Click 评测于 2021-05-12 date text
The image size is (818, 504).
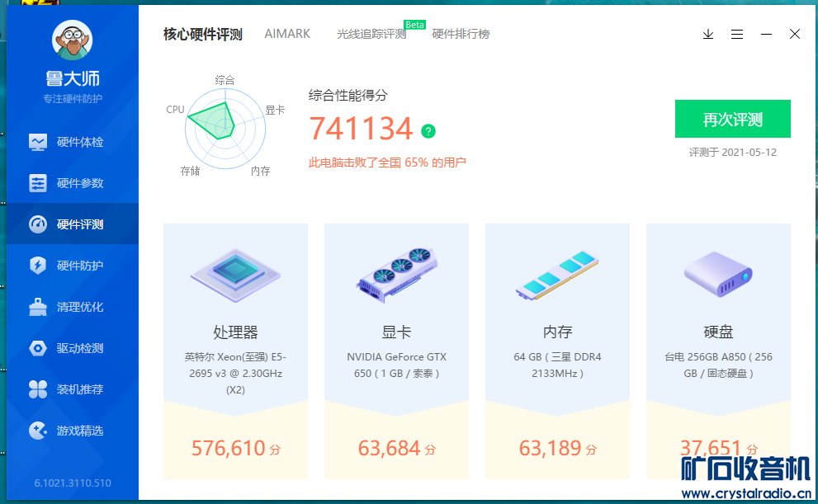[732, 153]
